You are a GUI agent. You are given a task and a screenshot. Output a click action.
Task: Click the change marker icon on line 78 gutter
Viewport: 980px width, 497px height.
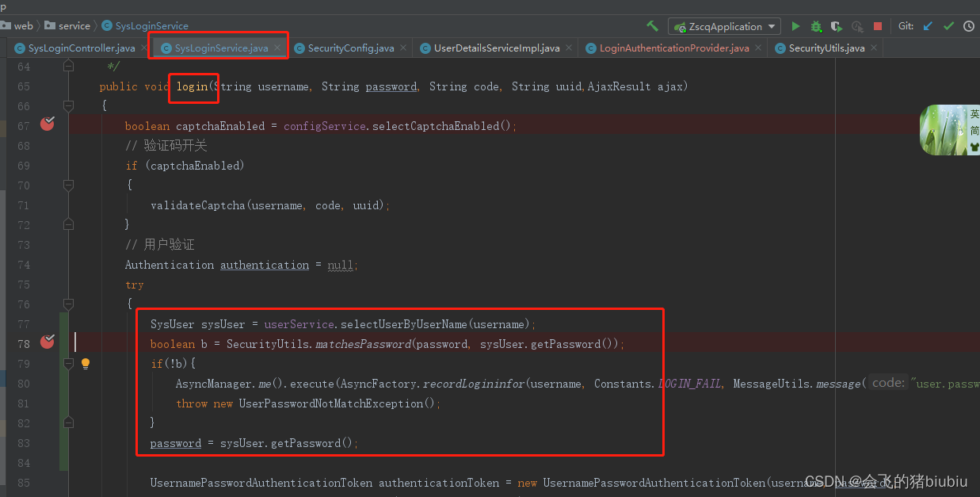tap(47, 341)
